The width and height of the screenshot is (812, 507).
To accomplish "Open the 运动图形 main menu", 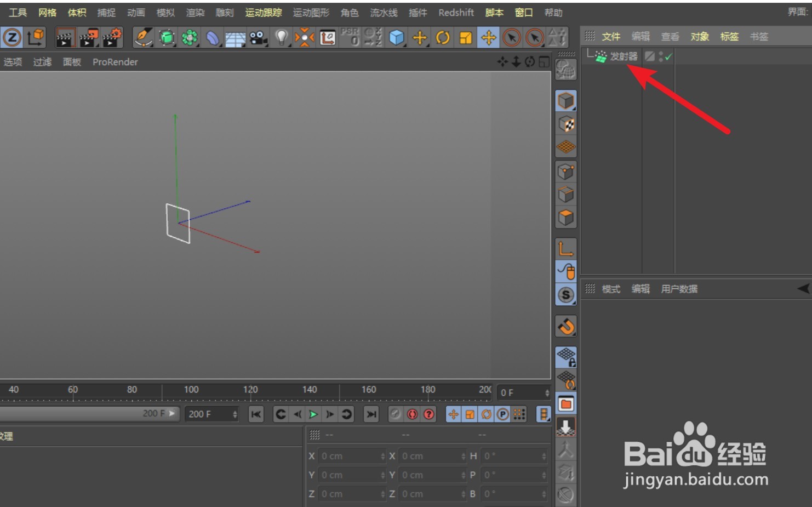I will (x=311, y=12).
